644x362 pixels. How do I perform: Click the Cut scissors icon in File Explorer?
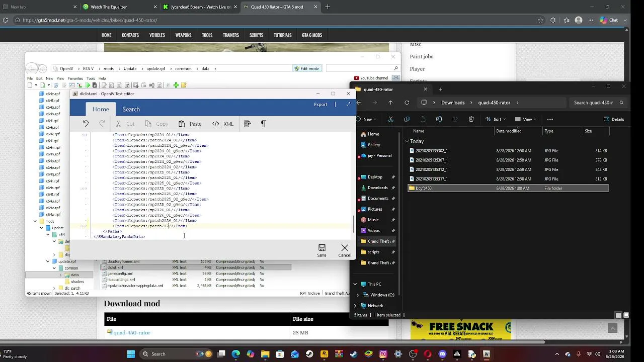[390, 119]
